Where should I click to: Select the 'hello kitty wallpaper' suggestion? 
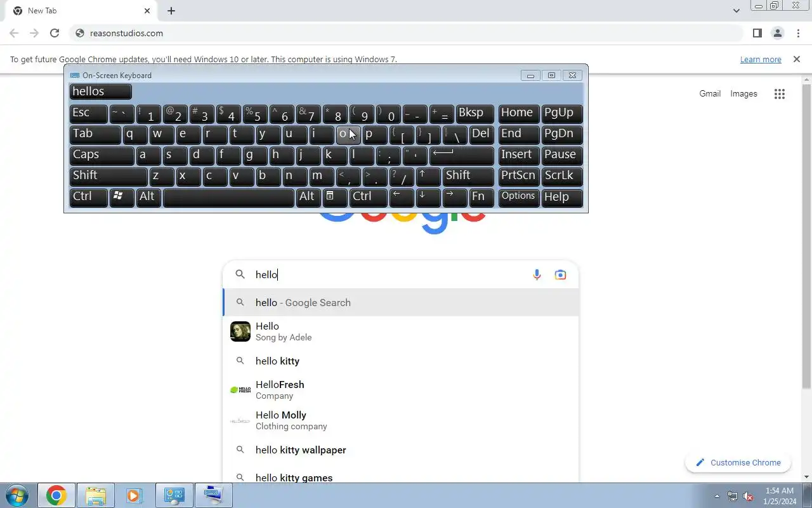(401, 450)
